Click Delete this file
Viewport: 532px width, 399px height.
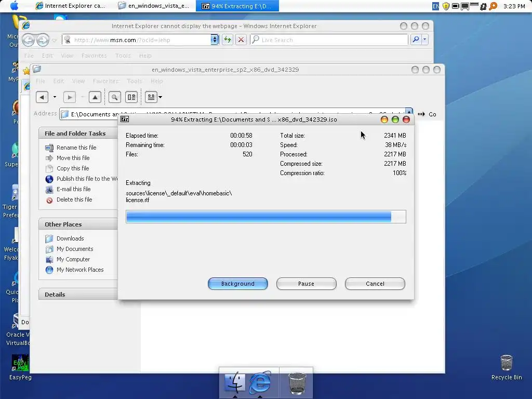click(74, 200)
